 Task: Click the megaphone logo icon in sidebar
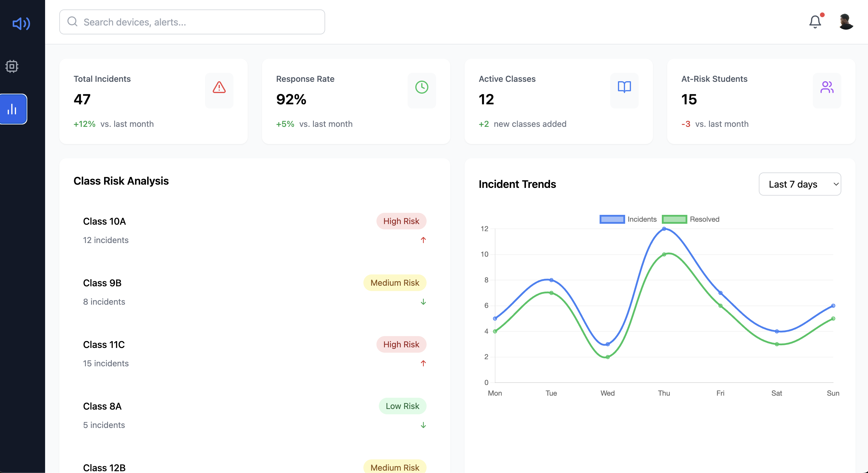(x=21, y=24)
